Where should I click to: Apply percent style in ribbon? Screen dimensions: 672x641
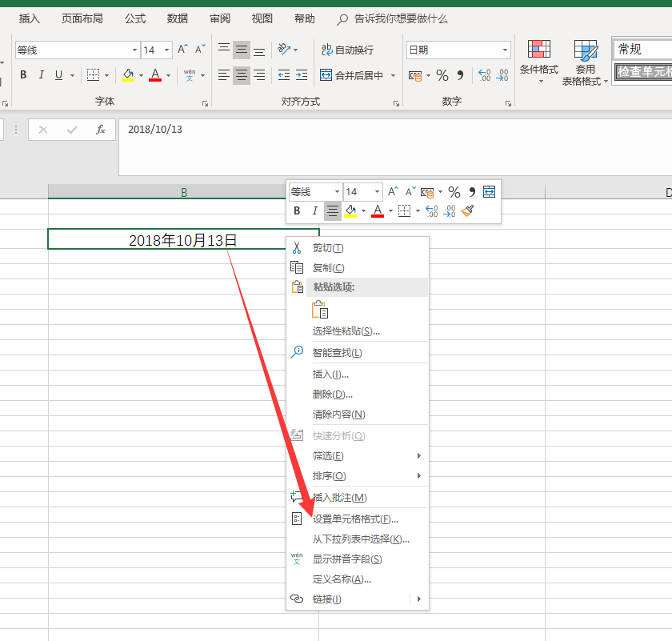(x=442, y=76)
